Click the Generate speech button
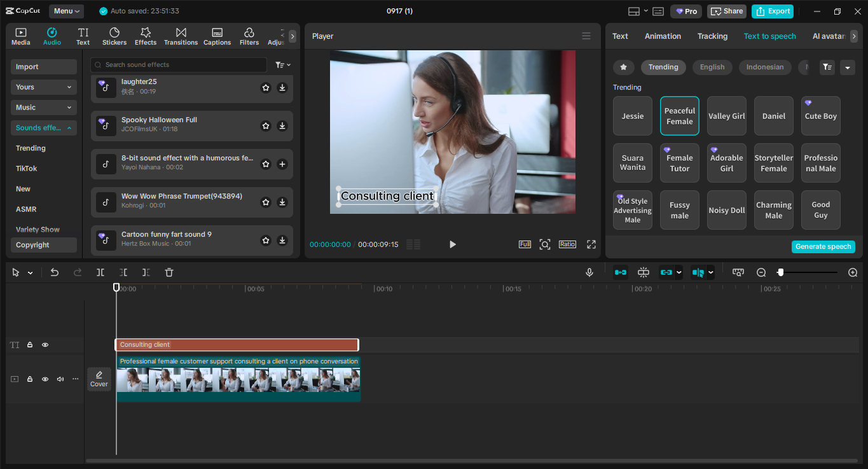Viewport: 868px width, 469px height. [x=823, y=246]
